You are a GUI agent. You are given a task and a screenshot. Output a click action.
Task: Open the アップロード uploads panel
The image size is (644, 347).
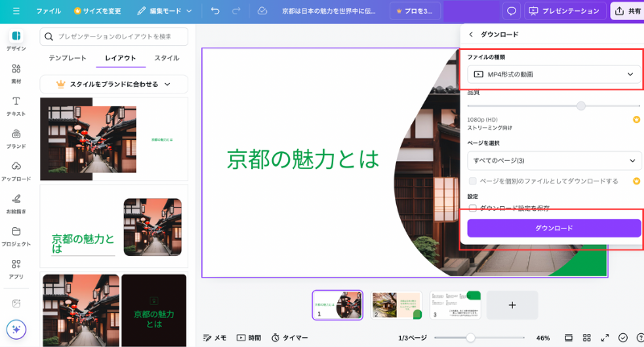click(x=16, y=171)
